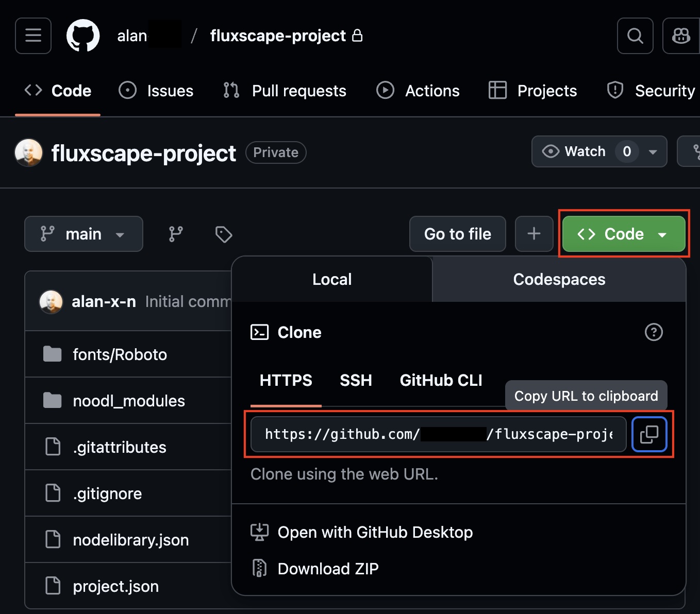The width and height of the screenshot is (700, 614).
Task: Click the HTTPS clone URL field
Action: click(438, 434)
